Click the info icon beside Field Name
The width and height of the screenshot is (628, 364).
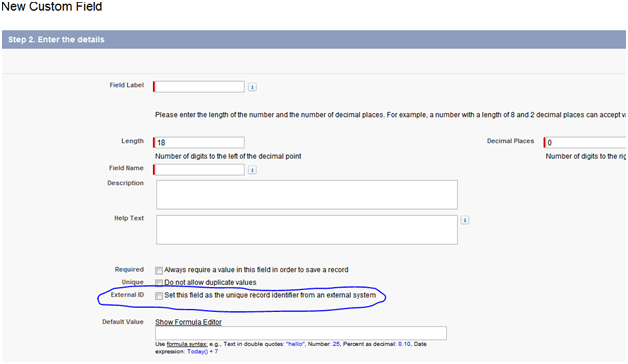click(252, 170)
